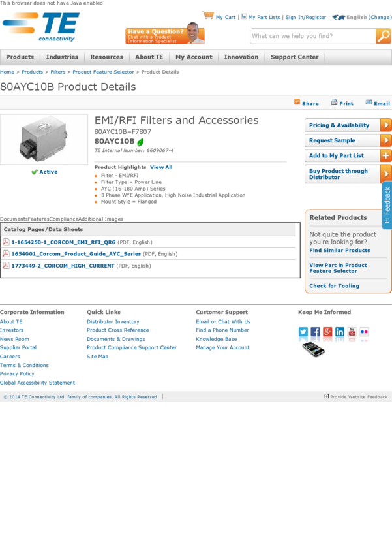Viewport: 392px width, 555px height.
Task: Click the YouTube icon
Action: point(352,332)
